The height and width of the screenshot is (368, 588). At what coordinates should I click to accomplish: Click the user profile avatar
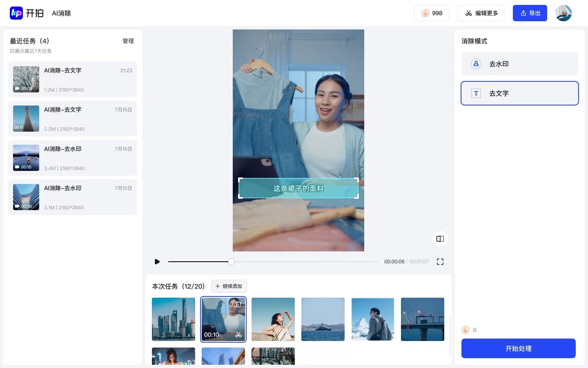[x=563, y=13]
